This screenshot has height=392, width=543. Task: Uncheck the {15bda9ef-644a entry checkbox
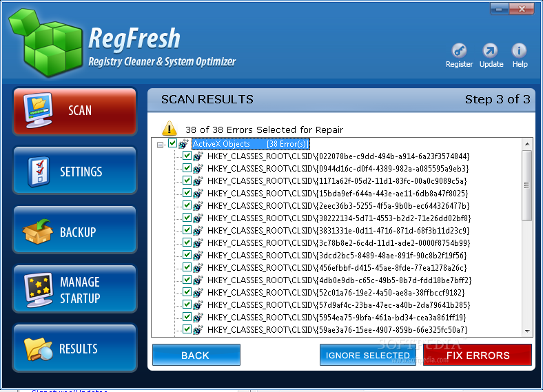[187, 193]
